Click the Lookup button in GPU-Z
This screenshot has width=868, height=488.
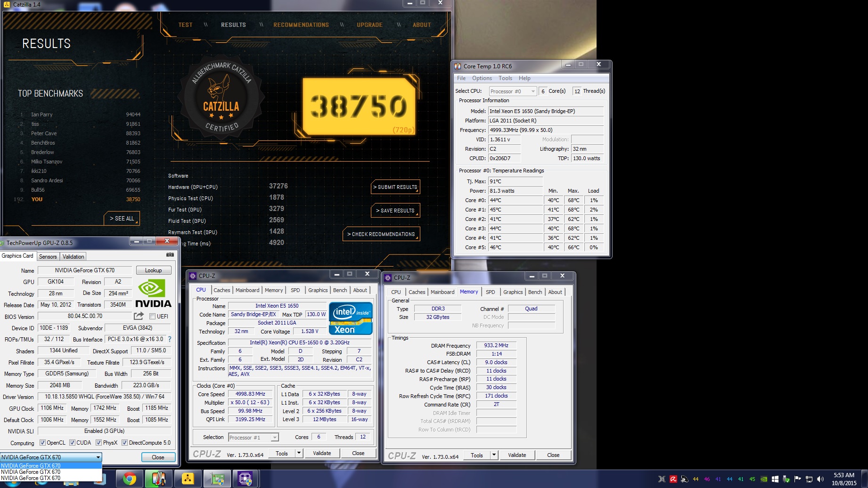pos(153,270)
